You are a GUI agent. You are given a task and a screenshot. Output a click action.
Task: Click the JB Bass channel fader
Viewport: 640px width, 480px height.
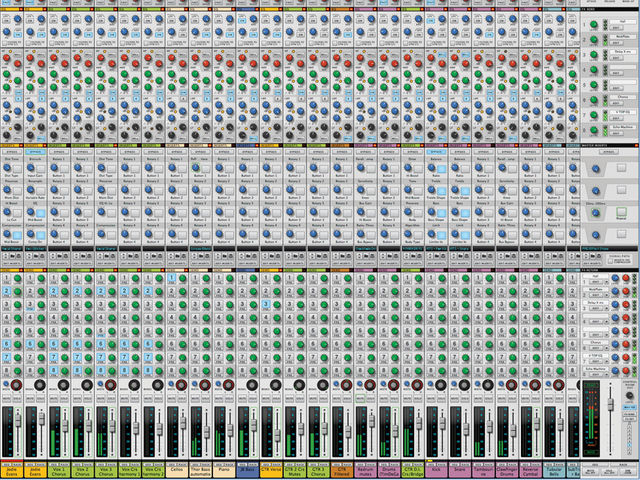click(253, 425)
